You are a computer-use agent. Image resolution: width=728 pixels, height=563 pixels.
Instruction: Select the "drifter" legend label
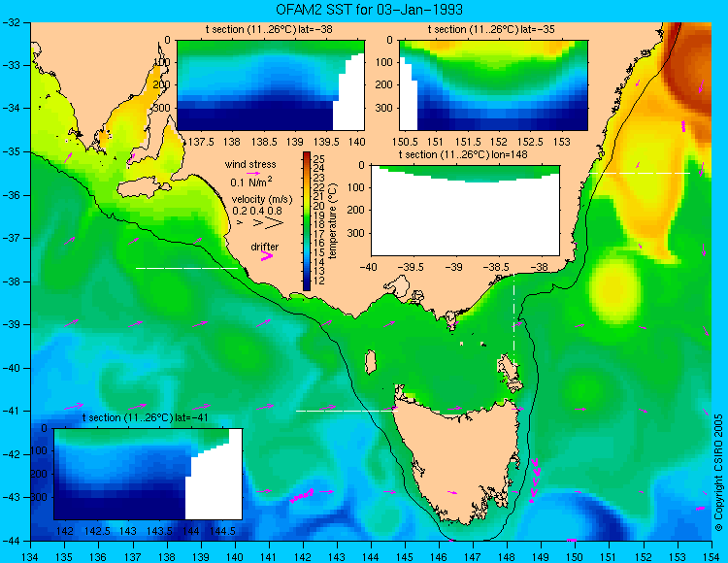[x=265, y=247]
